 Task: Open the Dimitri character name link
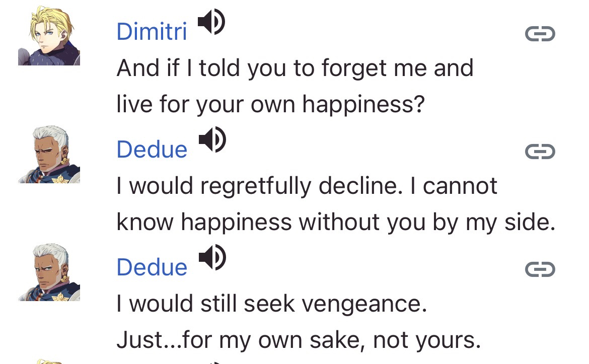tap(152, 32)
